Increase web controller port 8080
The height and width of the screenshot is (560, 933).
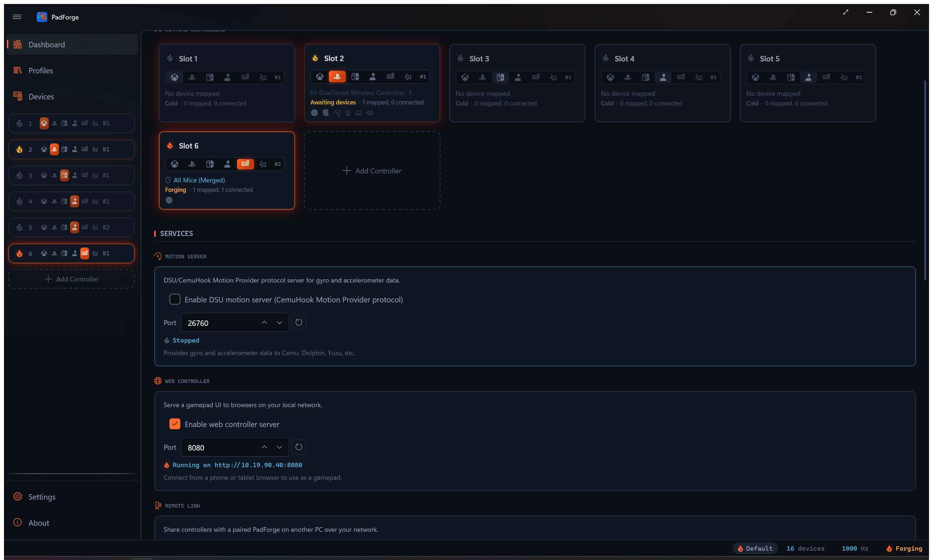(x=264, y=447)
